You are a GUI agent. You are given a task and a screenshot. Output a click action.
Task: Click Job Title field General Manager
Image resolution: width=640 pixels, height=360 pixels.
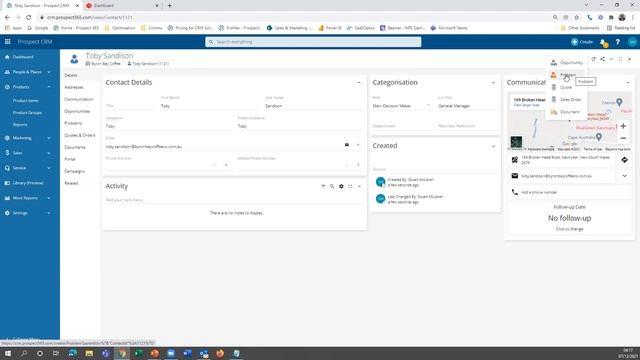(467, 106)
